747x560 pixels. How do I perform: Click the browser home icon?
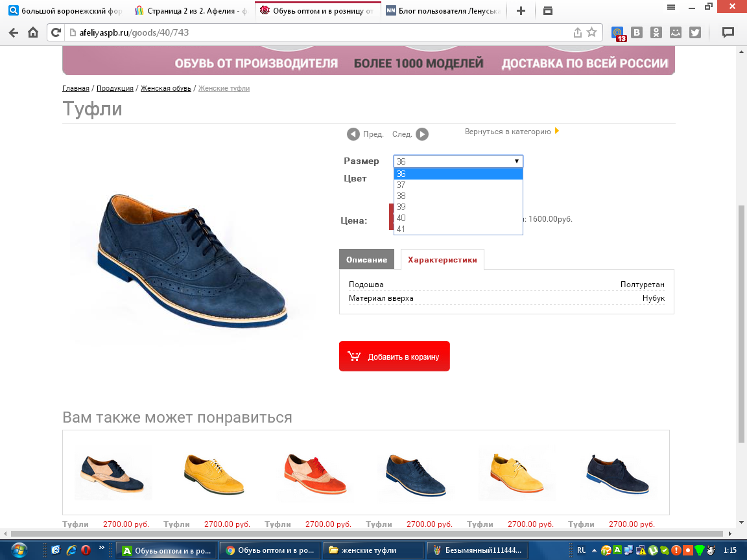pyautogui.click(x=33, y=32)
